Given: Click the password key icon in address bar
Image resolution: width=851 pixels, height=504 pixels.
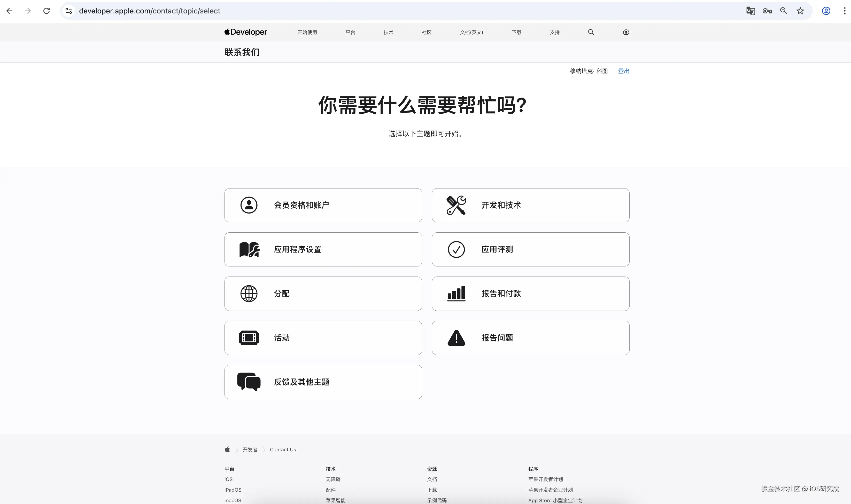Looking at the screenshot, I should 767,11.
